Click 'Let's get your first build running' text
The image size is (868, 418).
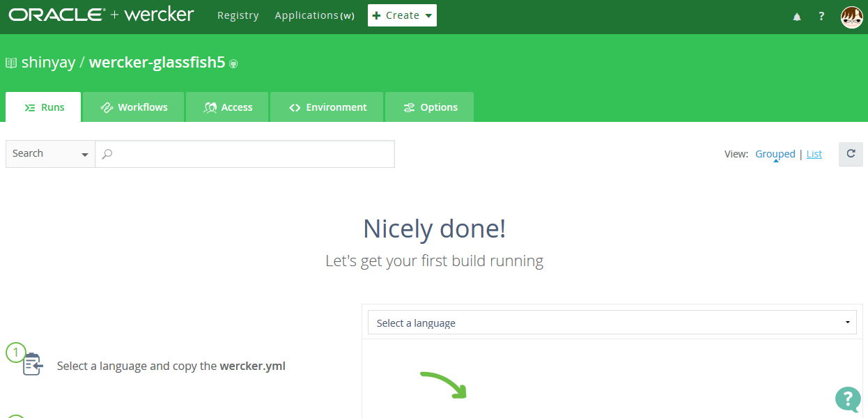pos(434,261)
